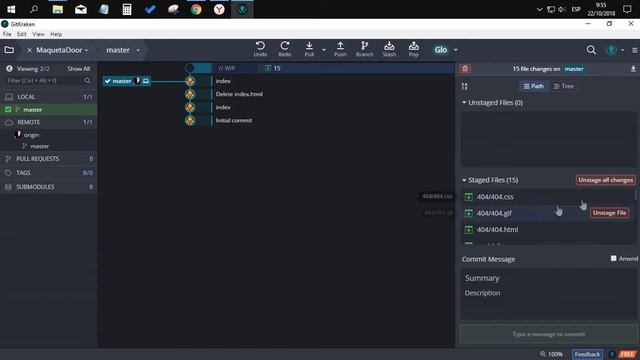This screenshot has height=360, width=640.
Task: Enable the Amend checkbox
Action: tap(613, 259)
